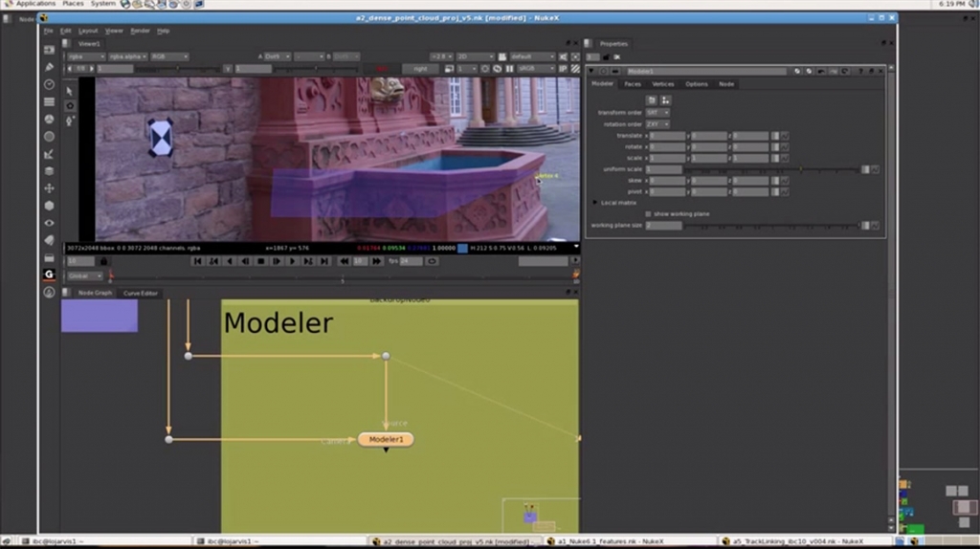Open the transform order dropdown
The image size is (980, 549).
(x=657, y=113)
